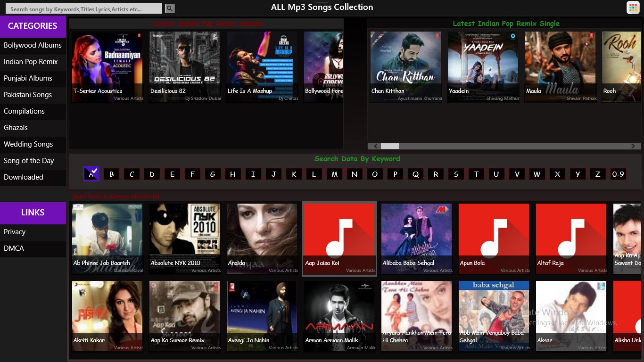This screenshot has height=362, width=644.
Task: Click the singles horizontal scrollbar thumb
Action: pyautogui.click(x=390, y=146)
